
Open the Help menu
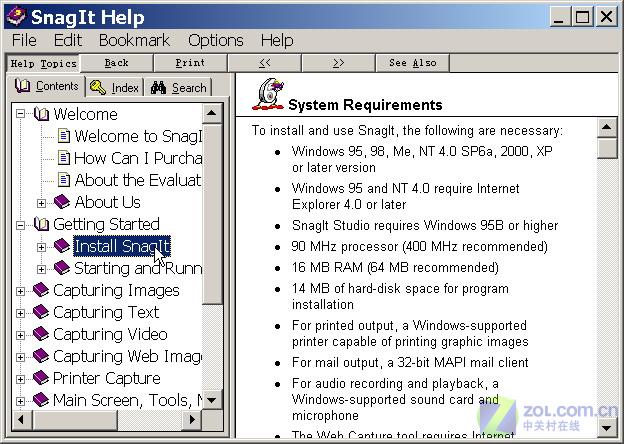(277, 40)
